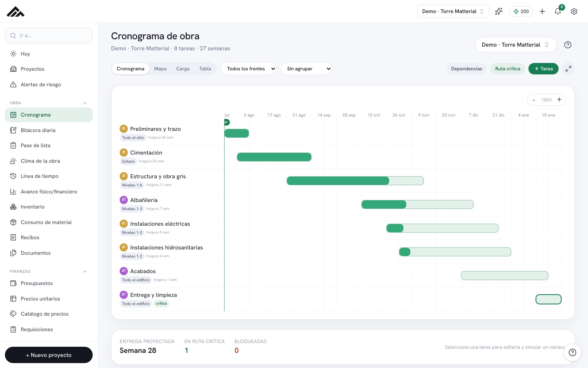Click Sótano tag under Cimentación
Screen dimensions: 588x368
[128, 161]
